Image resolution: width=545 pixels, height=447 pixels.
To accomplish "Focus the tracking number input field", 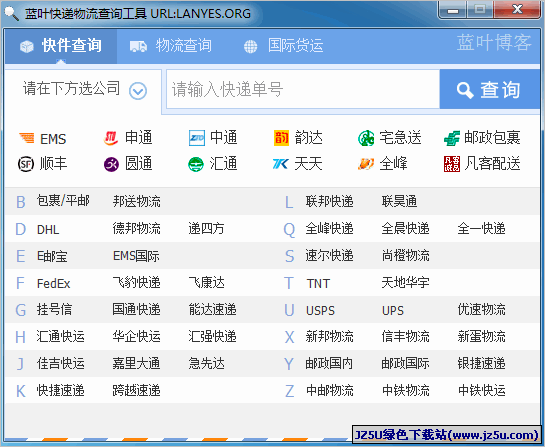I will coord(303,89).
